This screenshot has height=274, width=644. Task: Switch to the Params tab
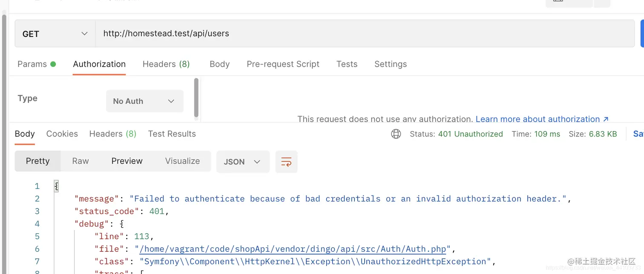click(32, 64)
